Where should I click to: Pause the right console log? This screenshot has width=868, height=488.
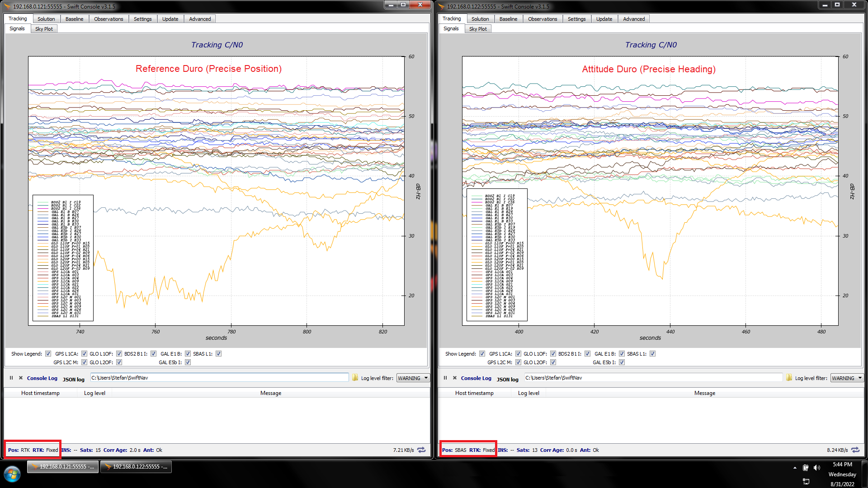coord(445,378)
